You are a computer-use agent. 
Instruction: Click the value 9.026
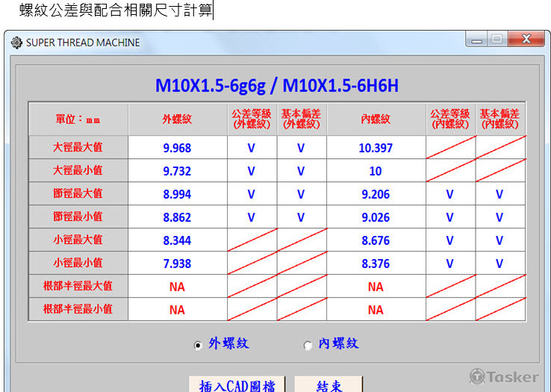376,217
